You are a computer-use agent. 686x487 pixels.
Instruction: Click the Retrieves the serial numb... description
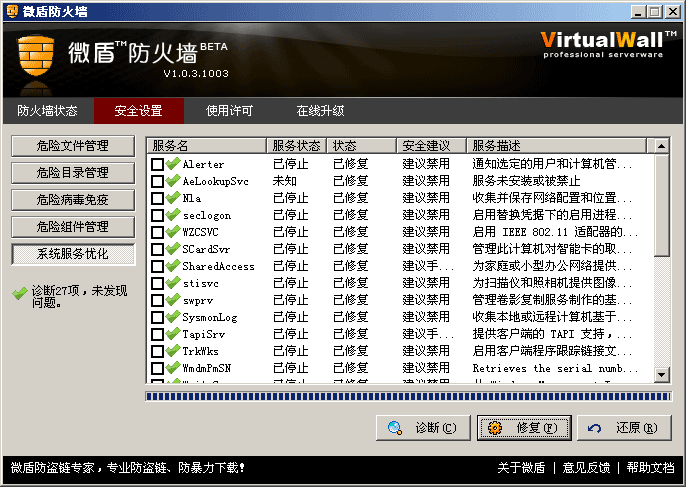tap(555, 368)
